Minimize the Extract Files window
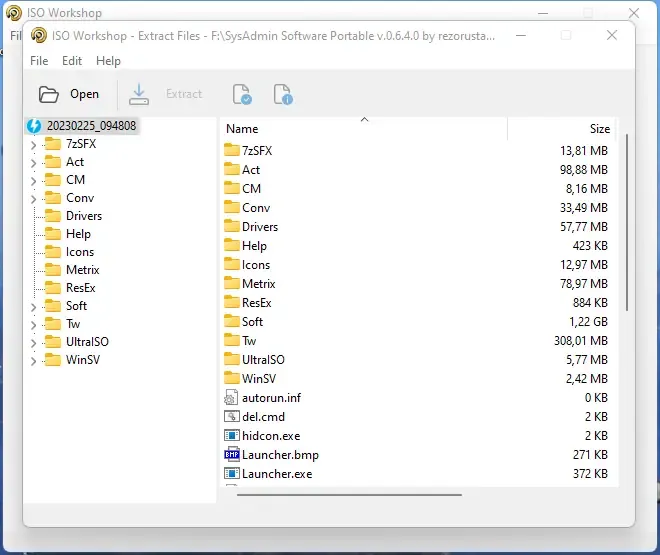This screenshot has width=660, height=555. (x=521, y=35)
